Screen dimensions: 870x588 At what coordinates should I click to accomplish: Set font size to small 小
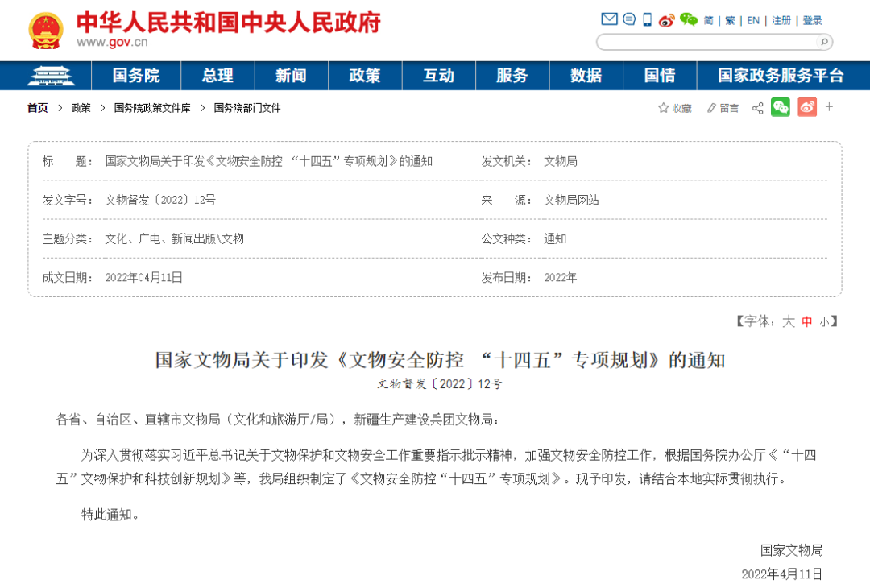pyautogui.click(x=825, y=322)
